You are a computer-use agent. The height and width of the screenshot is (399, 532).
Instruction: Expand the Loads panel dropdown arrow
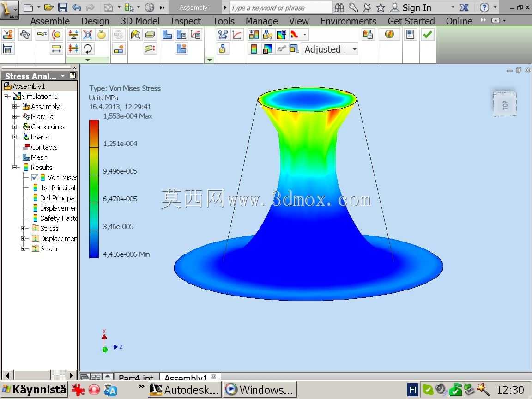click(x=88, y=60)
